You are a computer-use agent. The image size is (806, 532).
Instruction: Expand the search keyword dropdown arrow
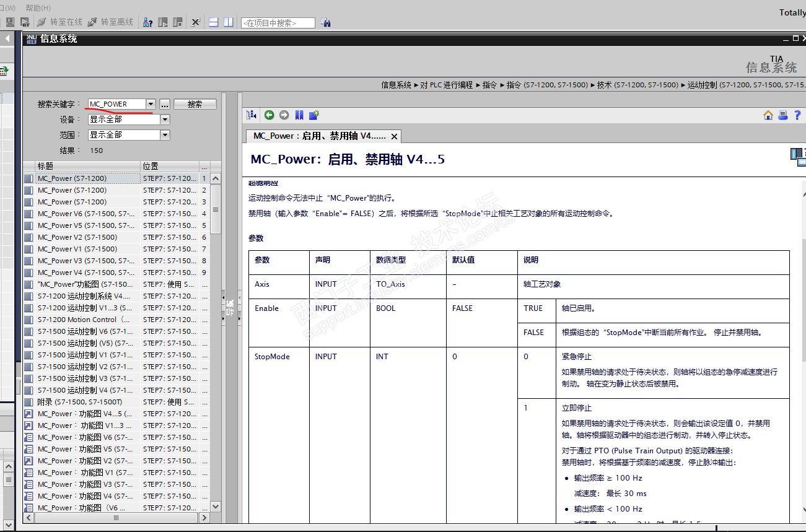coord(151,104)
